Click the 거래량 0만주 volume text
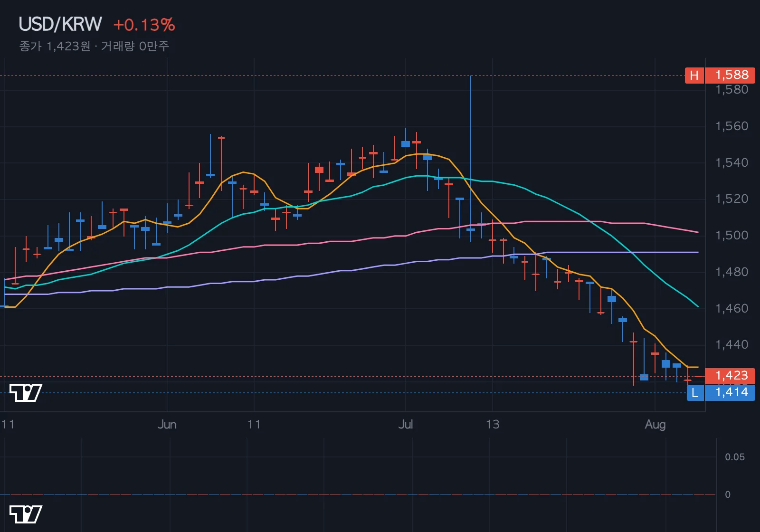The image size is (760, 532). click(x=135, y=46)
